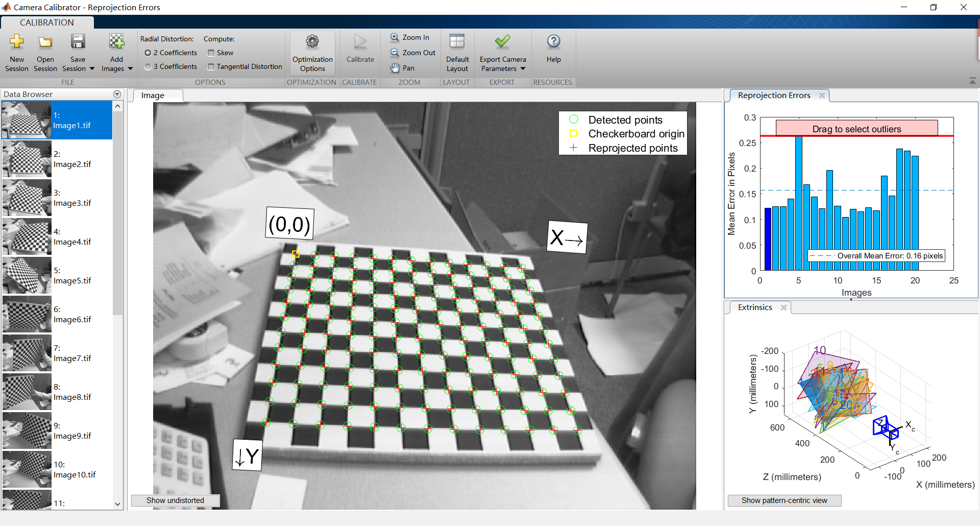Activate the Zoom Out tool

click(x=413, y=53)
